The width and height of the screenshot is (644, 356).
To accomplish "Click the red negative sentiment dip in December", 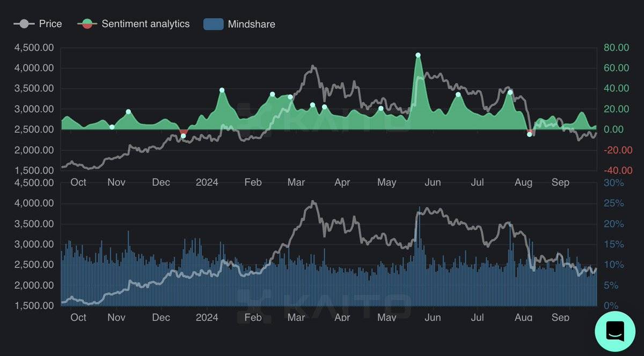I will point(184,132).
